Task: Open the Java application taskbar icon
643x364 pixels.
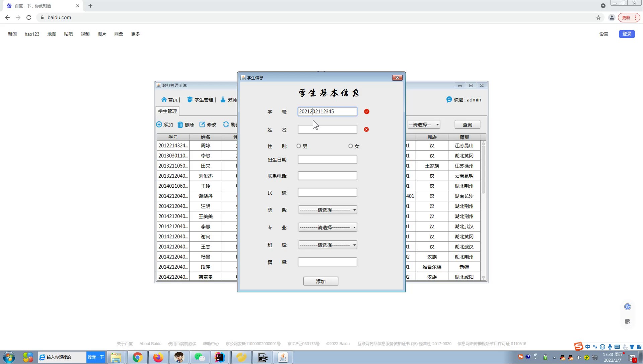Action: tap(283, 357)
